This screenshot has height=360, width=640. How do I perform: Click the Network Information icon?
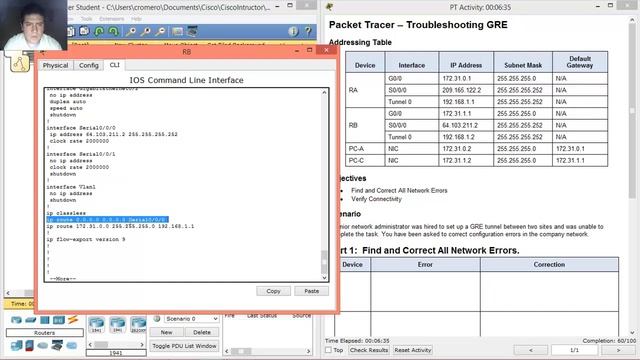click(x=293, y=31)
